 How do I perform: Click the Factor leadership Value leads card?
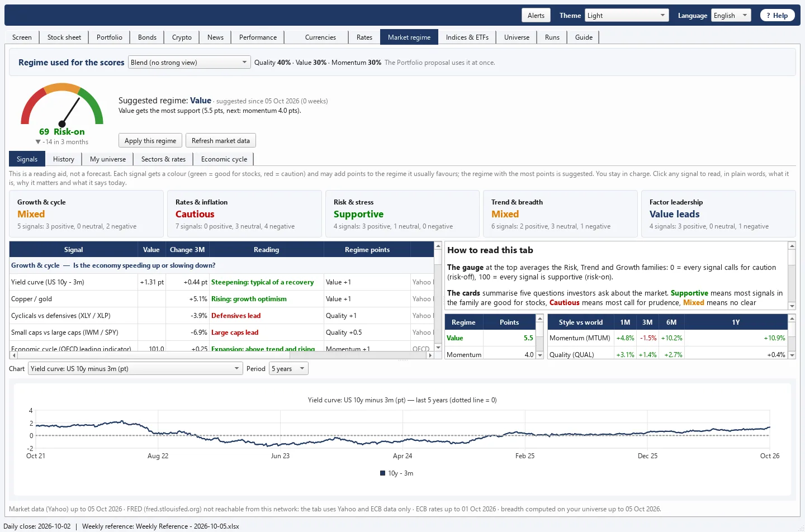[x=718, y=214]
